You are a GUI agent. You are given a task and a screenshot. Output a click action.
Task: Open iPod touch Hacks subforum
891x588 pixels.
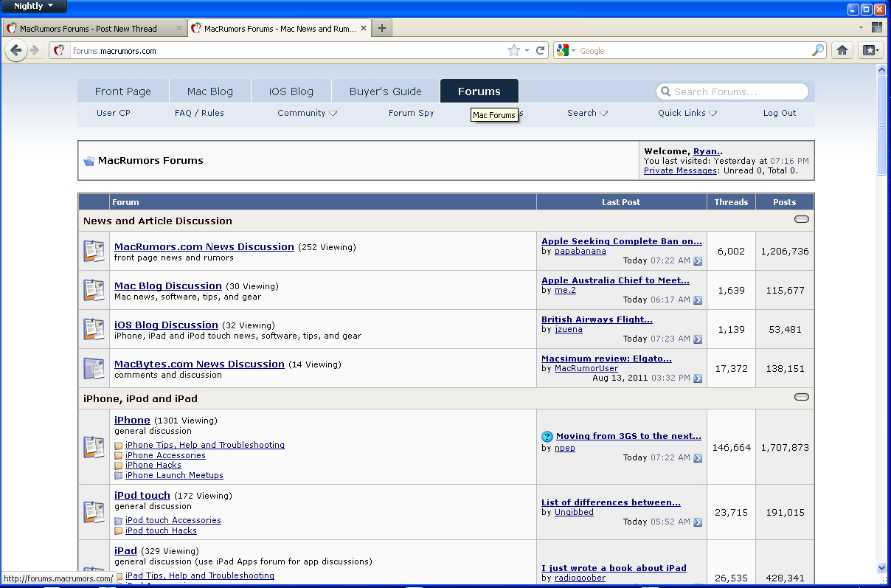click(161, 530)
